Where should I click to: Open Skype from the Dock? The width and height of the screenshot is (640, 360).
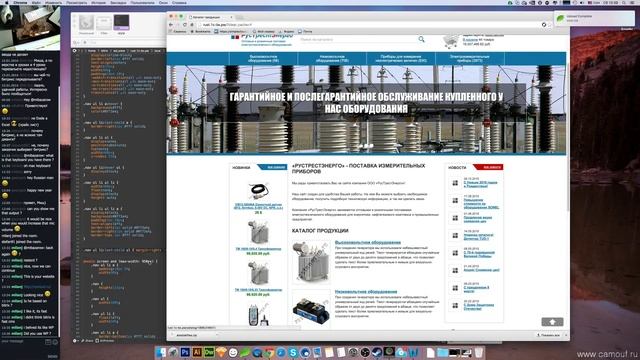point(293,352)
